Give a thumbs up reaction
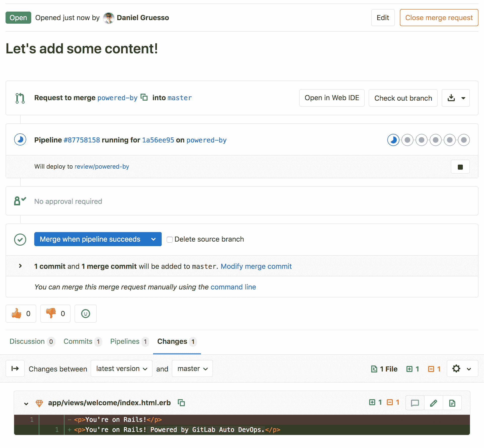484x448 pixels. (x=21, y=314)
